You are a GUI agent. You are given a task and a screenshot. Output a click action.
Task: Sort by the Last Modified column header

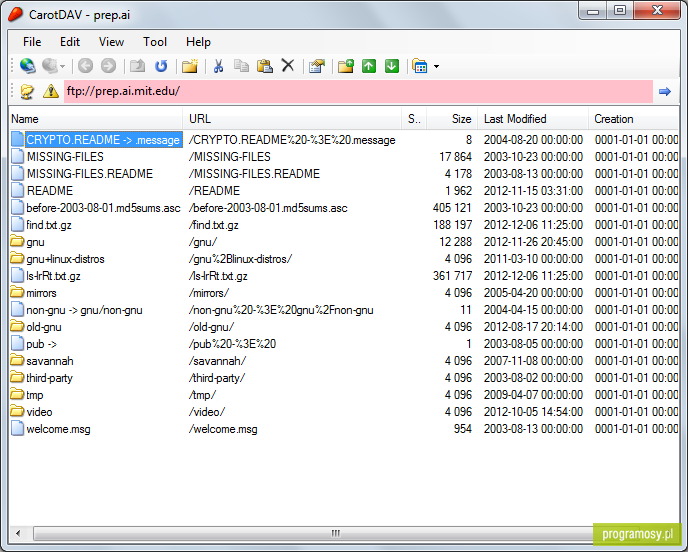533,119
